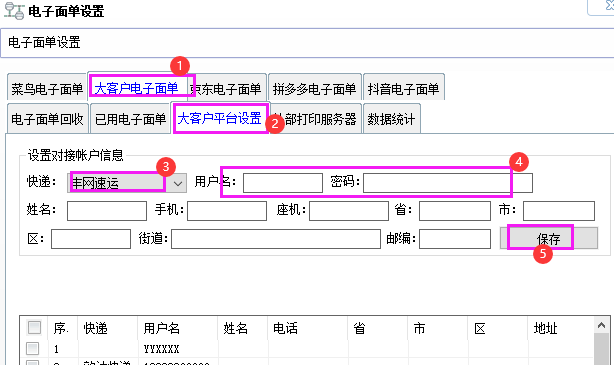
Task: Check the checkbox for row 1
Action: 33,348
